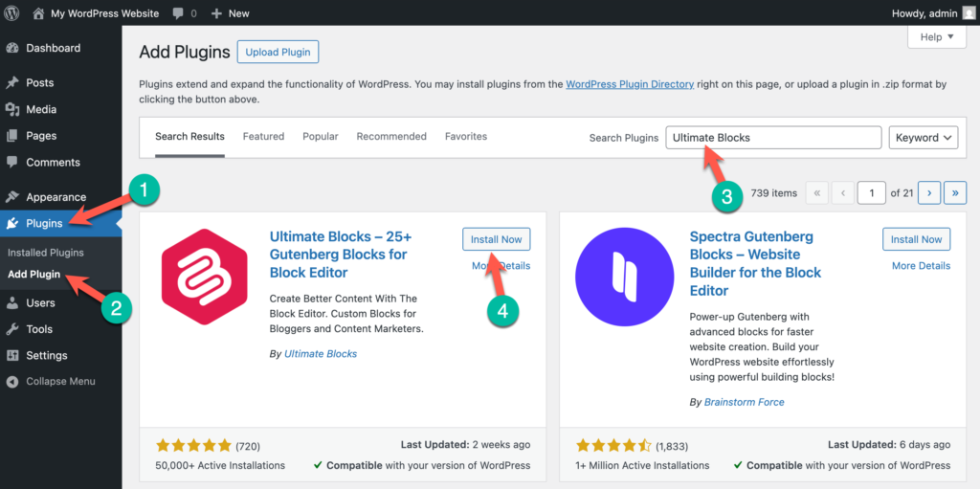
Task: Open Dashboard from the sidebar
Action: click(x=53, y=48)
